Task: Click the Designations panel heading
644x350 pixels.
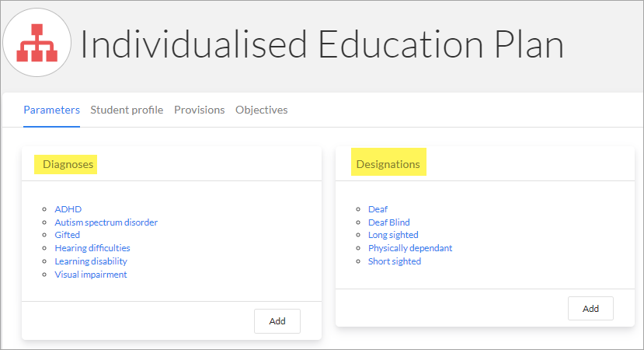Action: (x=388, y=164)
